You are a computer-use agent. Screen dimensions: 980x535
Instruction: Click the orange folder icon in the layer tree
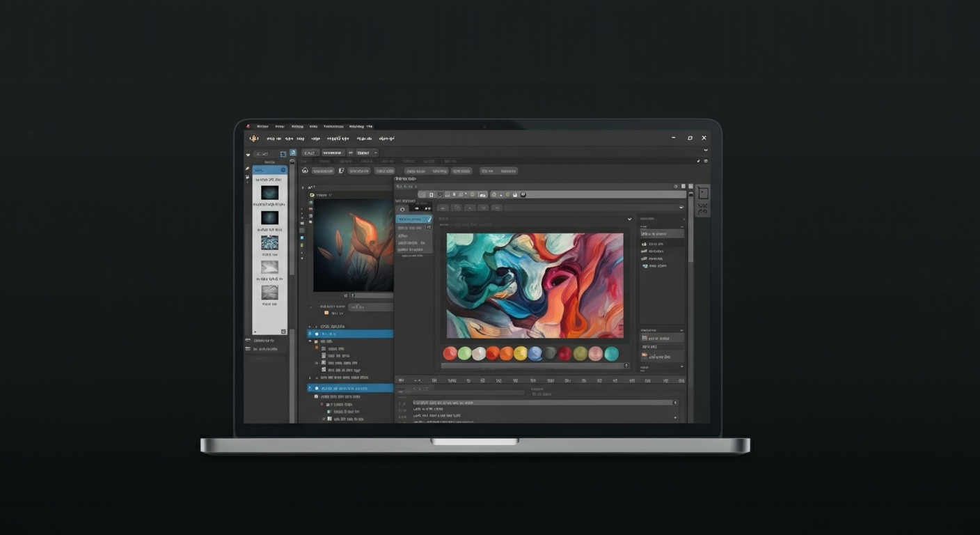(x=317, y=348)
